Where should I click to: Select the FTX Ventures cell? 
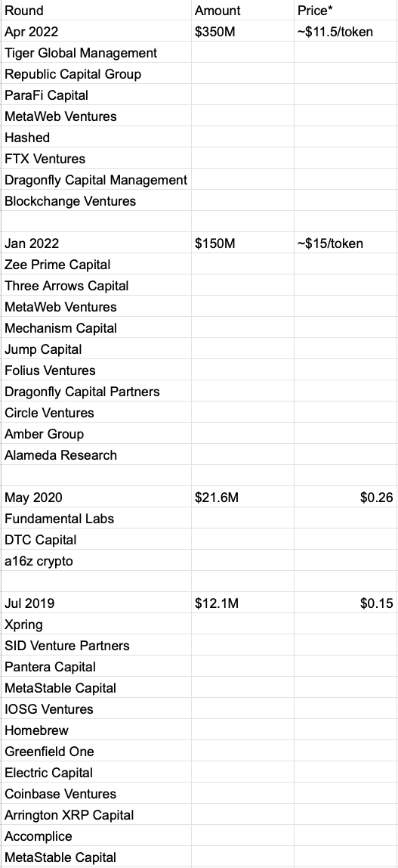[x=96, y=158]
